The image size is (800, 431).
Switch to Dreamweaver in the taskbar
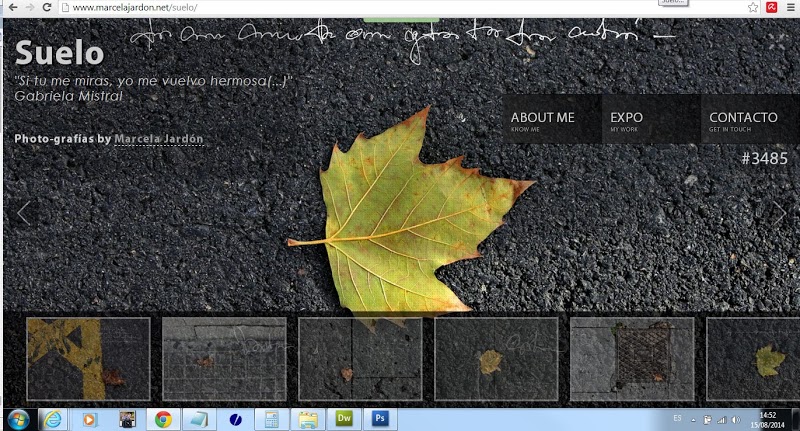click(344, 419)
